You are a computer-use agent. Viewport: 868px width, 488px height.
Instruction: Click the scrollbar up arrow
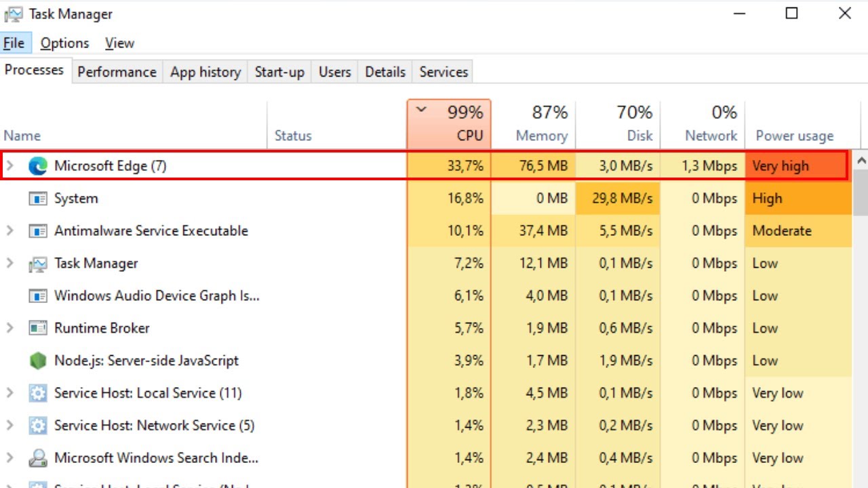click(861, 161)
